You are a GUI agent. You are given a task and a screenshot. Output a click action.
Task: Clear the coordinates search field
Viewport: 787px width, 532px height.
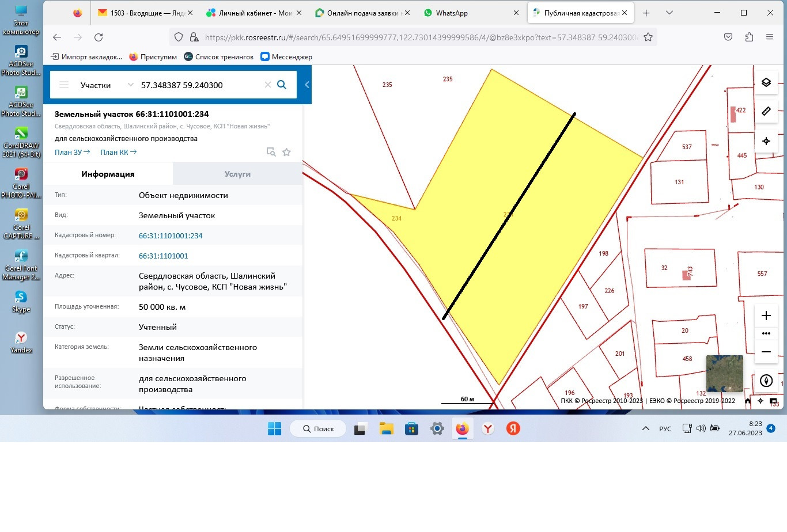(267, 85)
